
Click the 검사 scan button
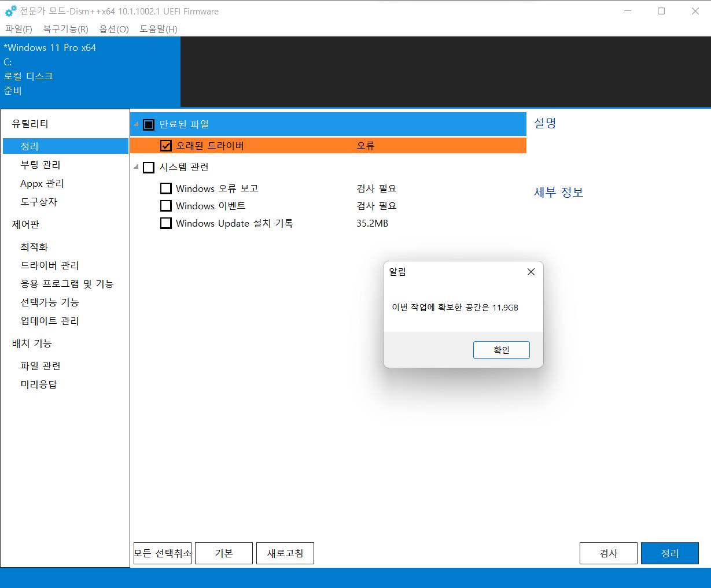(609, 553)
